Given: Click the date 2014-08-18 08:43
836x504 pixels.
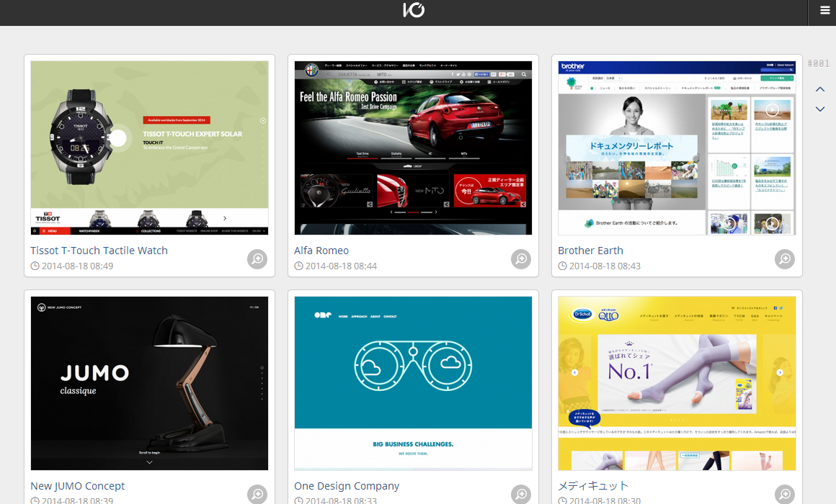Looking at the screenshot, I should tap(605, 266).
